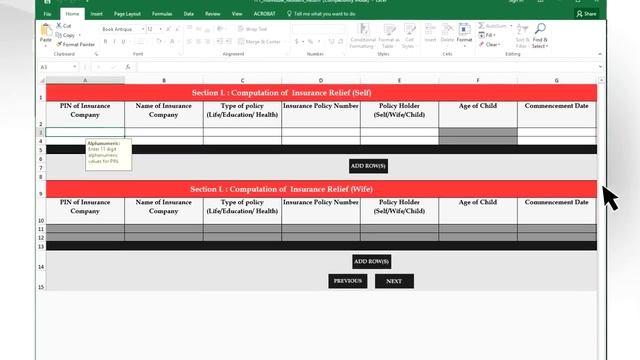Open the File tab

[x=47, y=14]
